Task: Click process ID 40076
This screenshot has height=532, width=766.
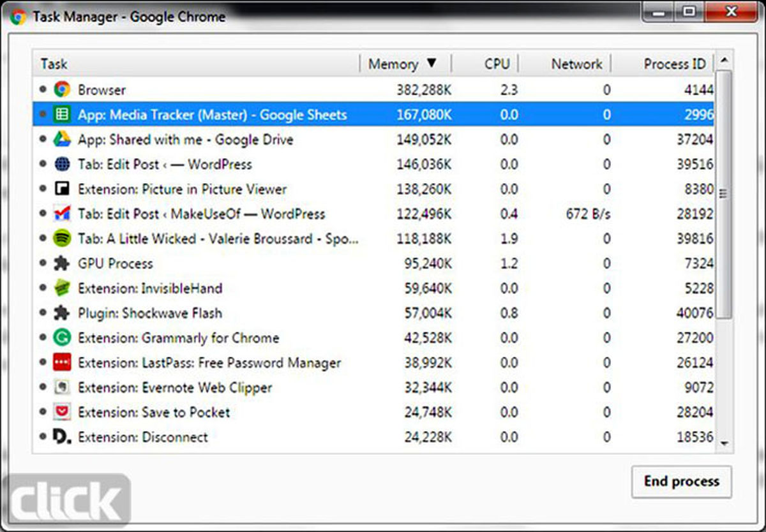Action: 695,313
